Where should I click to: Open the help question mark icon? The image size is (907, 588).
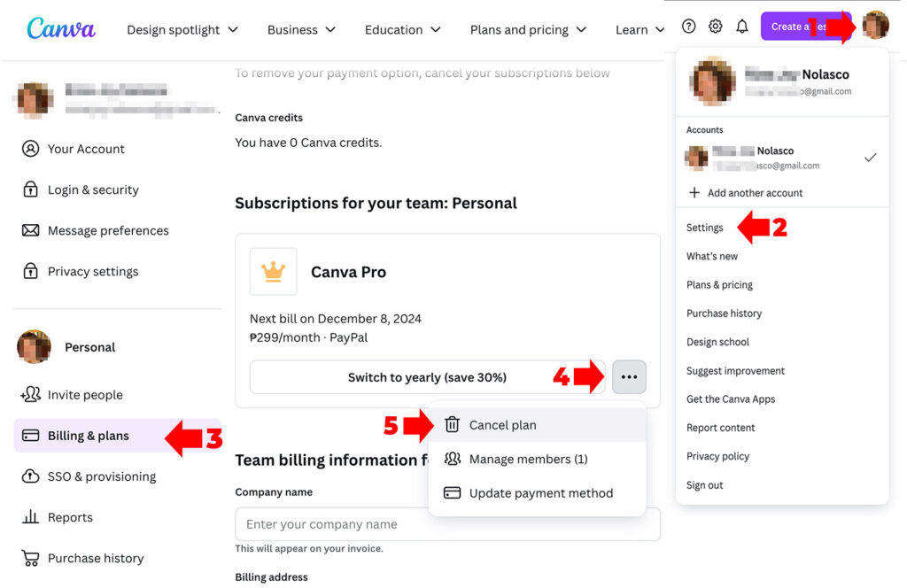(x=689, y=26)
